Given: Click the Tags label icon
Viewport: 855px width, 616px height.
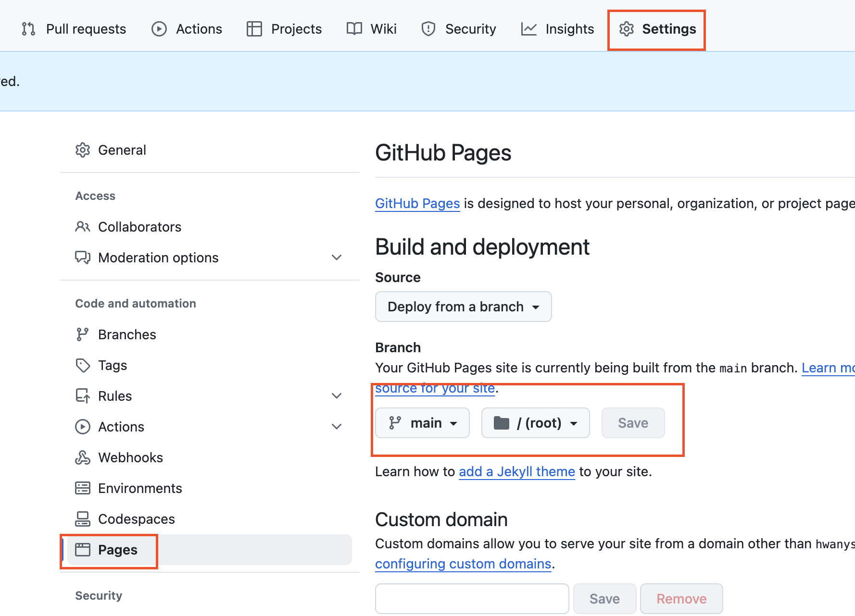Looking at the screenshot, I should pyautogui.click(x=83, y=365).
